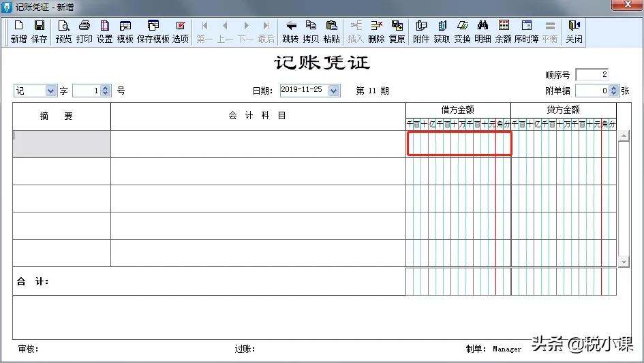Open 选项 options icon

[x=181, y=31]
